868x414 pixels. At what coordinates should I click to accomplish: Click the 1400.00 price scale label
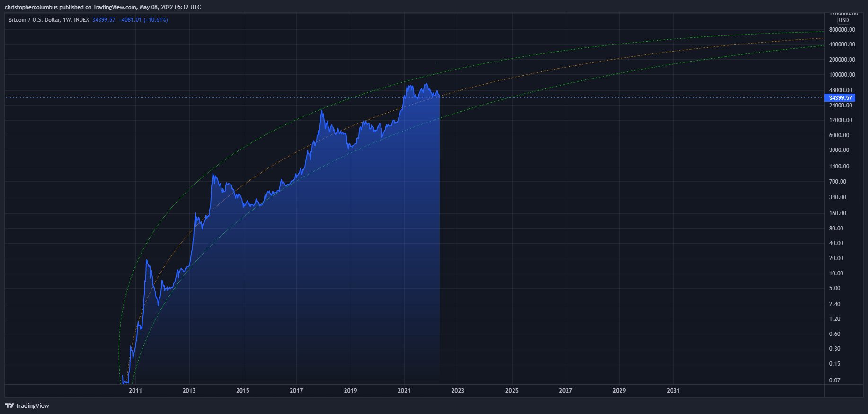click(x=839, y=167)
